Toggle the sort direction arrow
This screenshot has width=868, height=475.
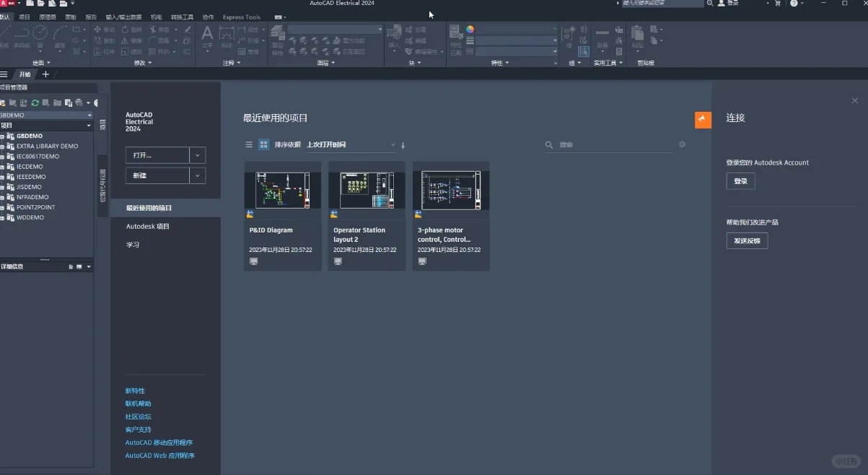tap(403, 144)
